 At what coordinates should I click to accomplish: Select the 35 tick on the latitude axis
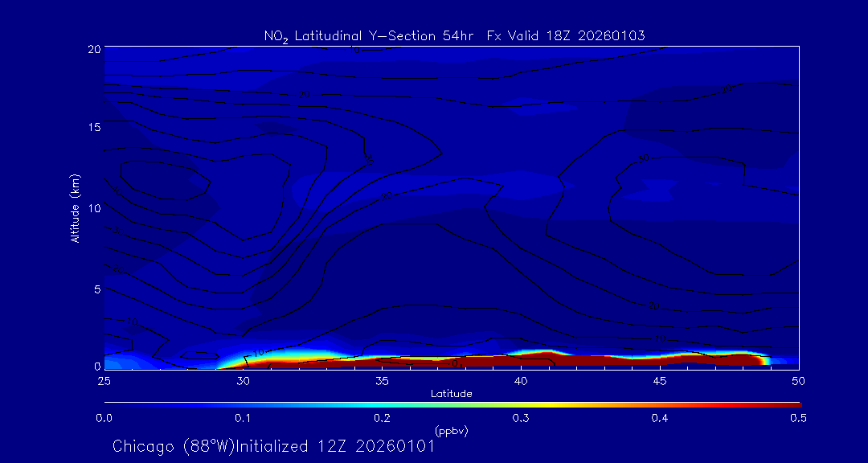point(382,380)
